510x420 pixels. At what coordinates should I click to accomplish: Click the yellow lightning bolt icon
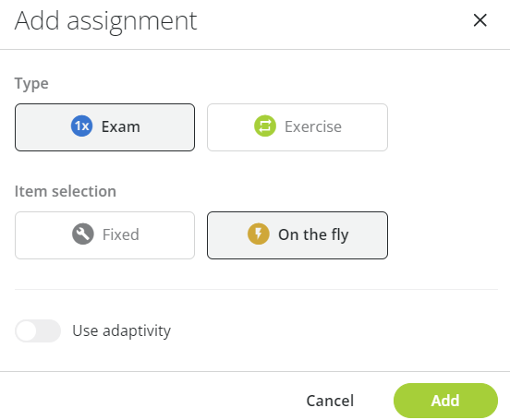[x=259, y=234]
